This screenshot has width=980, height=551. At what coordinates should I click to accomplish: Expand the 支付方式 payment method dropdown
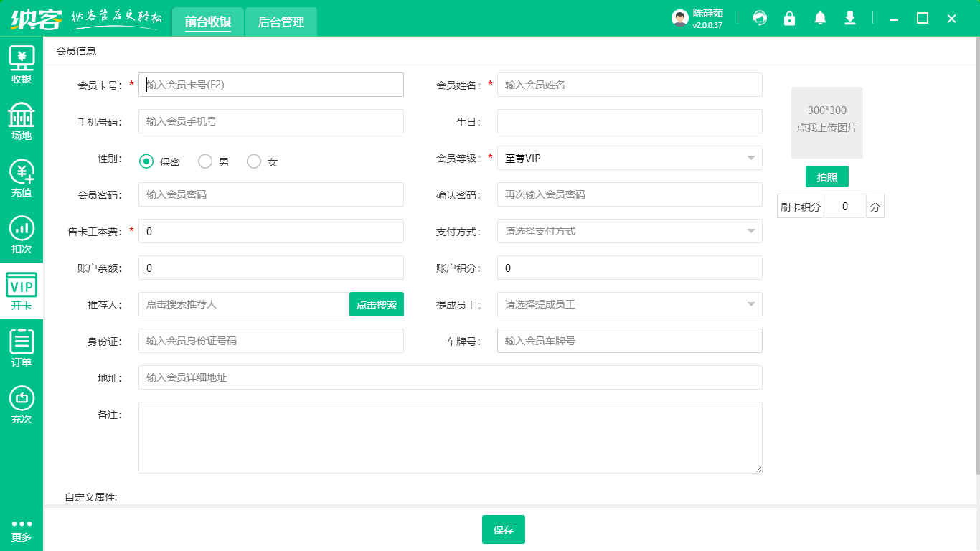(750, 231)
